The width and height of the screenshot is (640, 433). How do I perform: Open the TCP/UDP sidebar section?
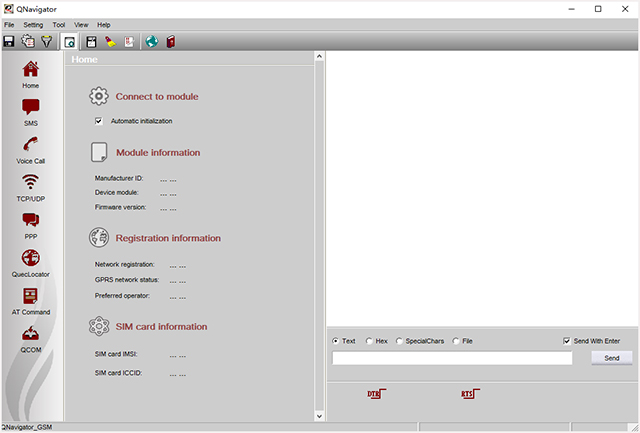tap(31, 188)
